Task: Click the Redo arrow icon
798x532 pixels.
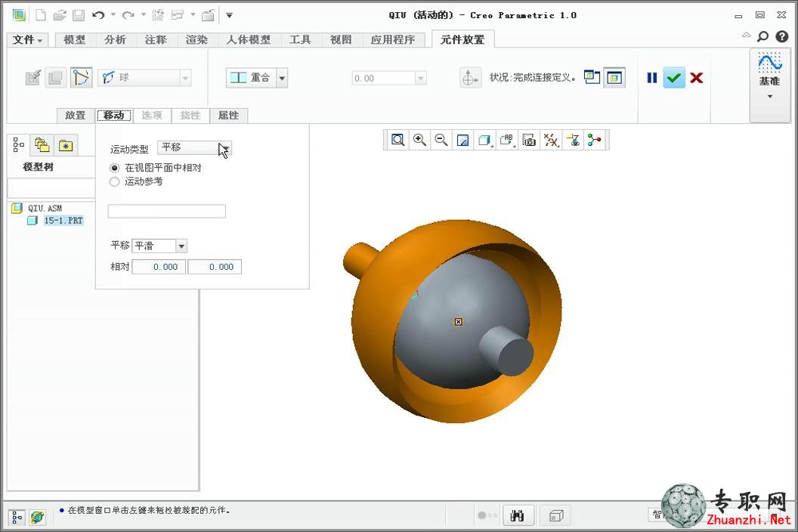Action: [128, 15]
